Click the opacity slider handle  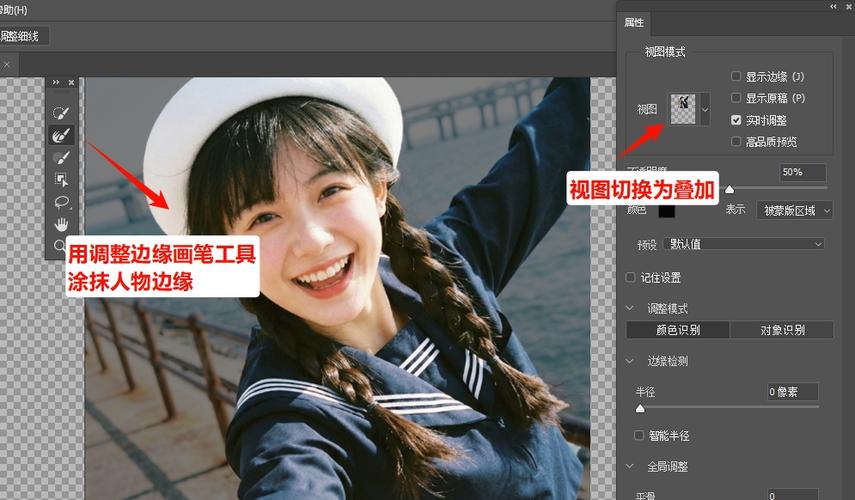point(729,189)
